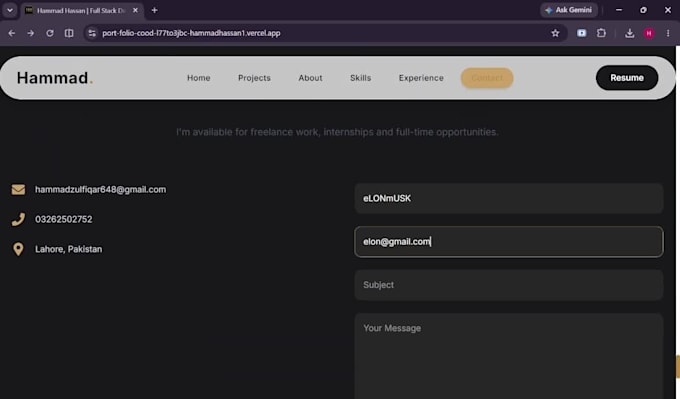Expand the tab search dropdown
Screen dimensions: 680x399
pyautogui.click(x=10, y=10)
